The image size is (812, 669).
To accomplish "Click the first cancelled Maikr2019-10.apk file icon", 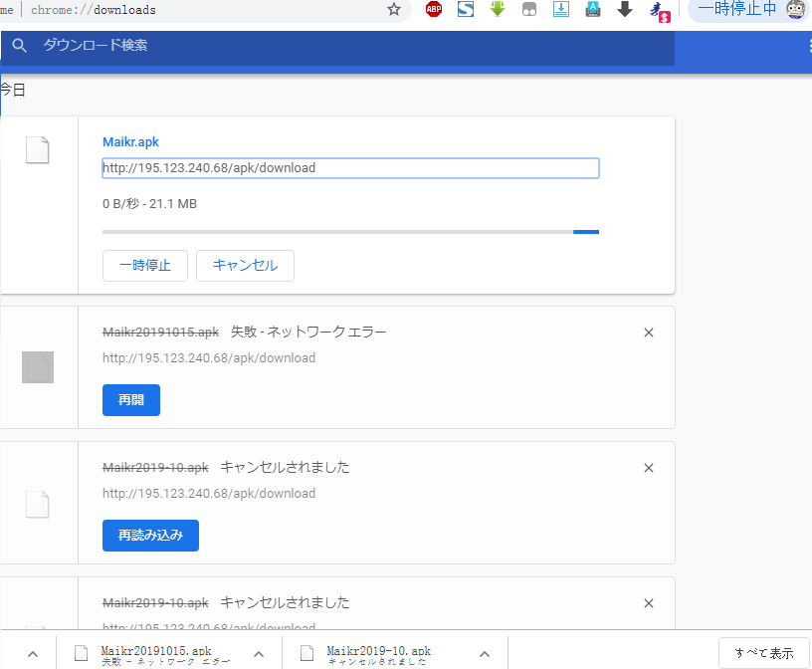I will pos(37,504).
